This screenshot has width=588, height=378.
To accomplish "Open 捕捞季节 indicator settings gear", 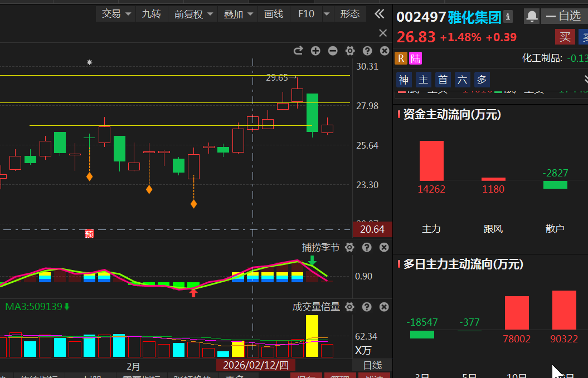I will tap(349, 247).
